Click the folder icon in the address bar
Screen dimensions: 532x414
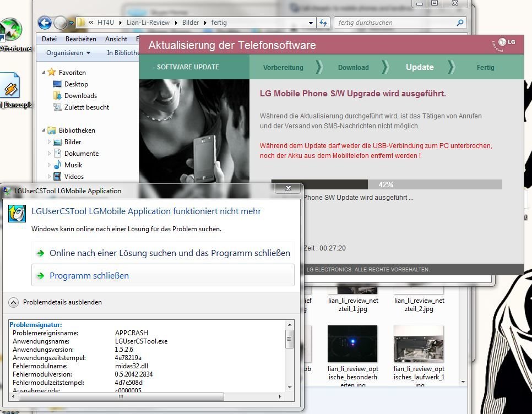click(x=81, y=23)
